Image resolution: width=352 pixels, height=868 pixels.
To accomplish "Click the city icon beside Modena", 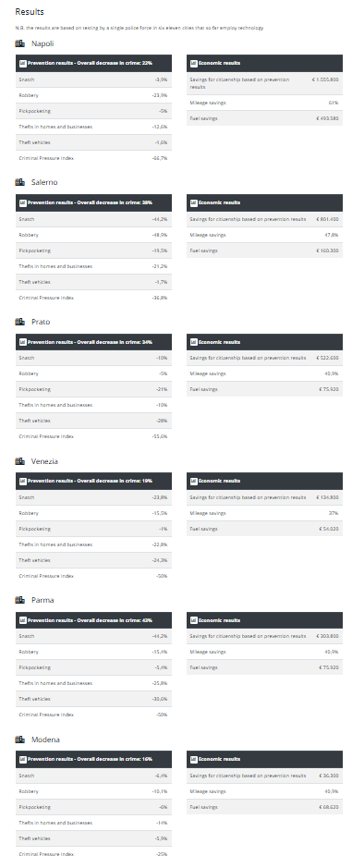I will click(20, 740).
